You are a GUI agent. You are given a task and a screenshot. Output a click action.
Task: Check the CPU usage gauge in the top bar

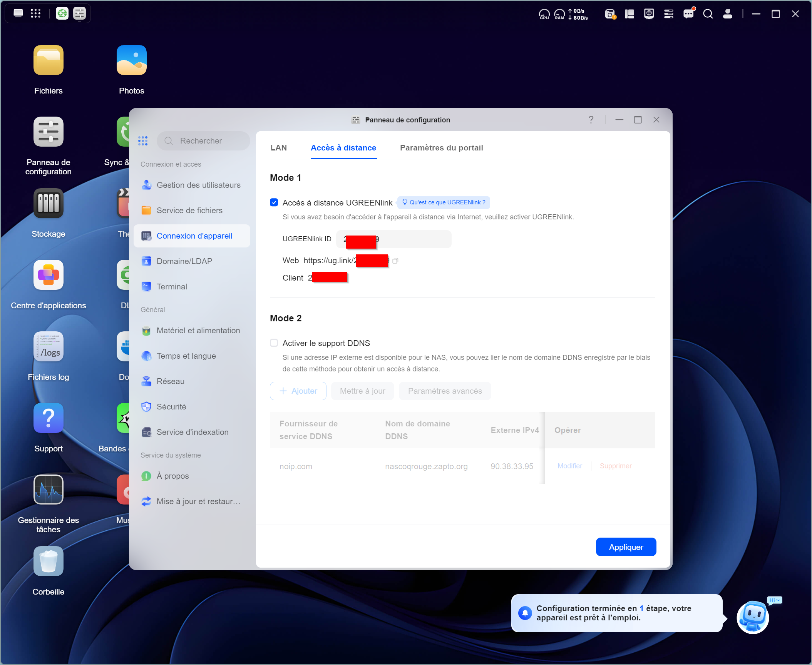(544, 14)
